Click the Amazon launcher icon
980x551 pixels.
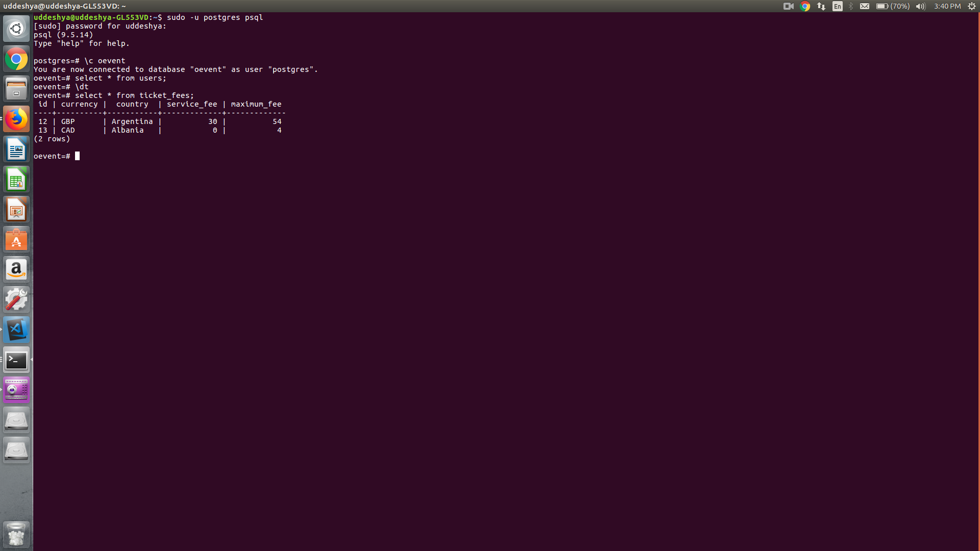[x=16, y=269]
